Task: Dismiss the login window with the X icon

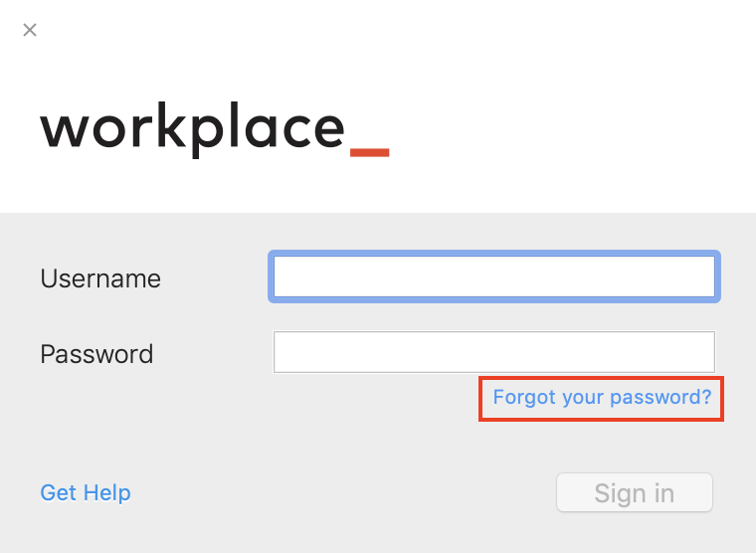Action: 30,30
